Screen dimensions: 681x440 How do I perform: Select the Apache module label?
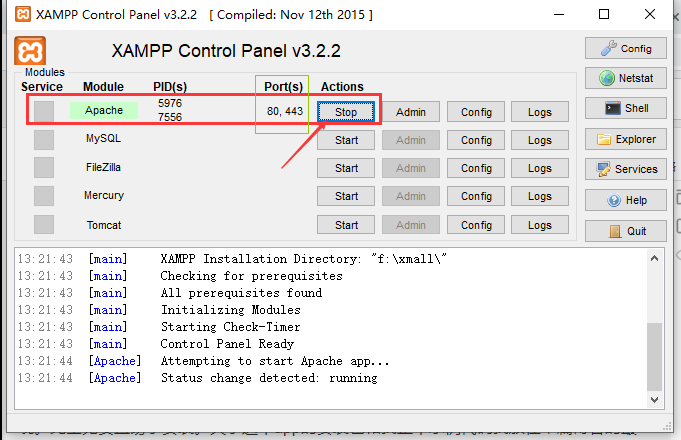coord(104,110)
